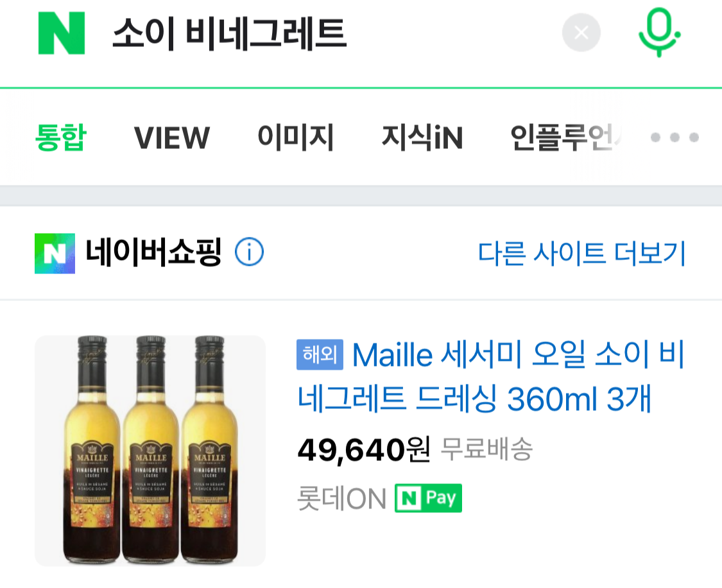The width and height of the screenshot is (722, 588).
Task: Tap the blue 해외 badge
Action: pos(320,354)
